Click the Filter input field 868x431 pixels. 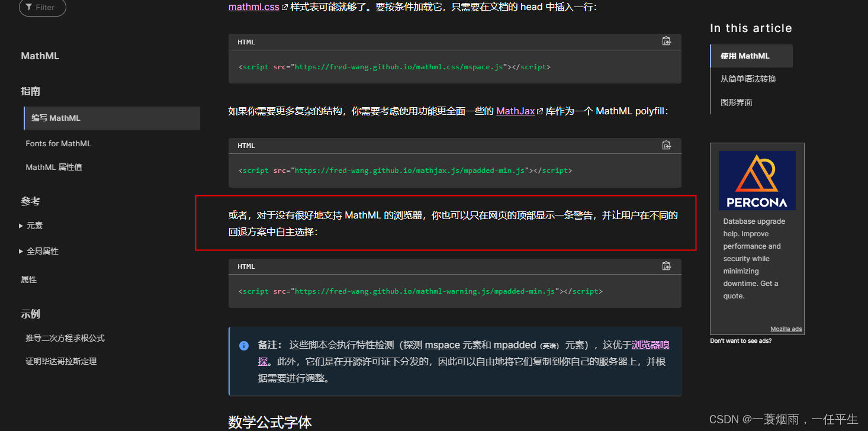(x=43, y=7)
